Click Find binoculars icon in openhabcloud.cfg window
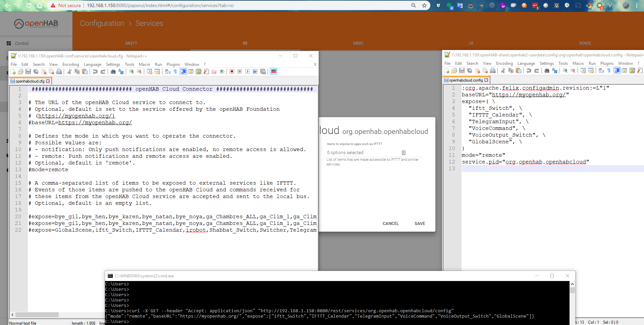The height and width of the screenshot is (325, 644). click(x=113, y=72)
